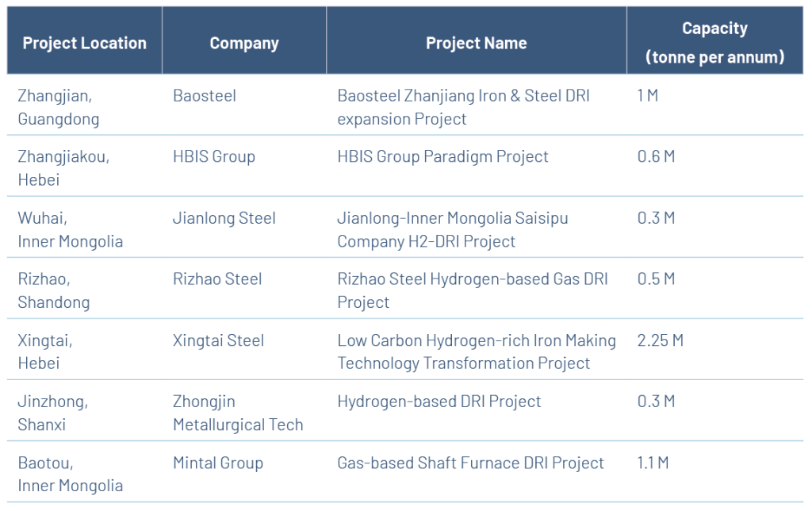The width and height of the screenshot is (812, 511).
Task: Click the Company column header
Action: [x=243, y=43]
